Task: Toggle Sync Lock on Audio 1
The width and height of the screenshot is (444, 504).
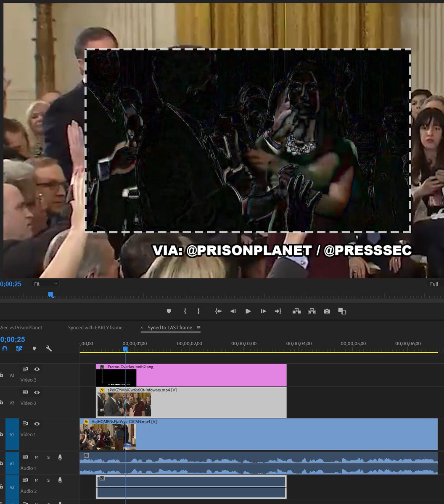Action: [x=25, y=457]
